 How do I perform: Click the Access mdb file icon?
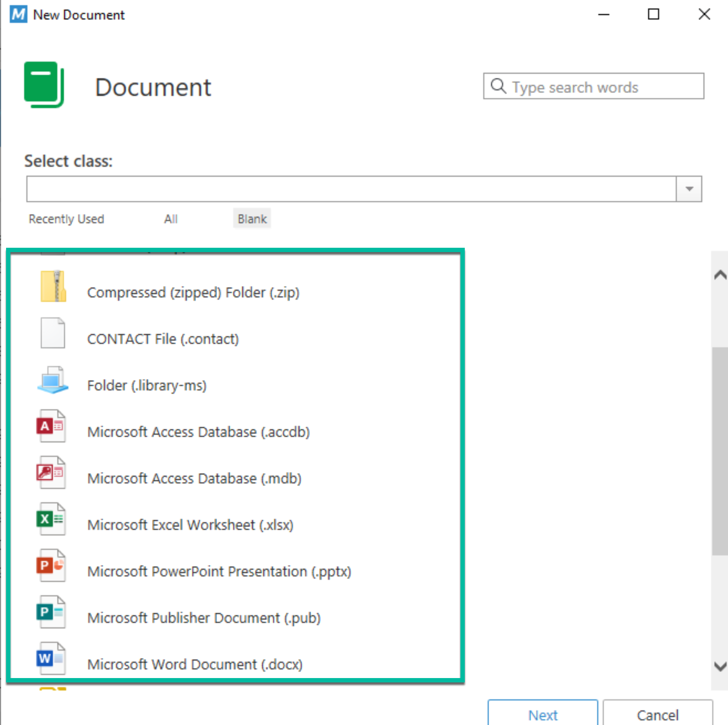51,472
